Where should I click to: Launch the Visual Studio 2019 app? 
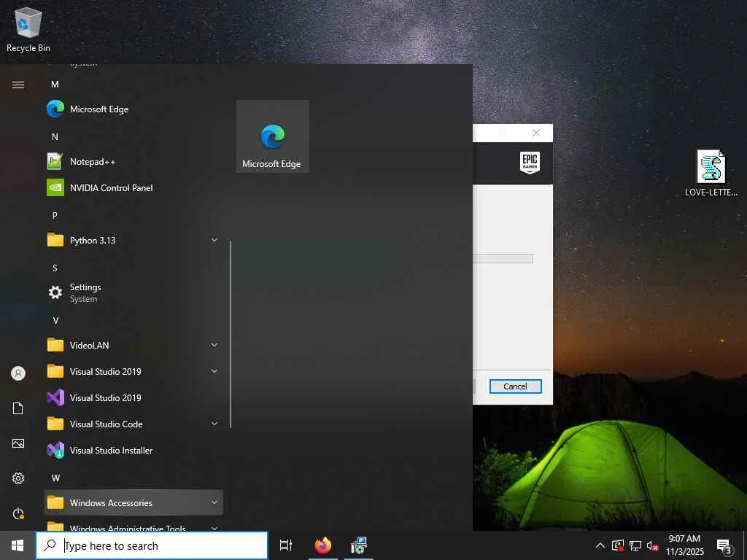(x=133, y=397)
